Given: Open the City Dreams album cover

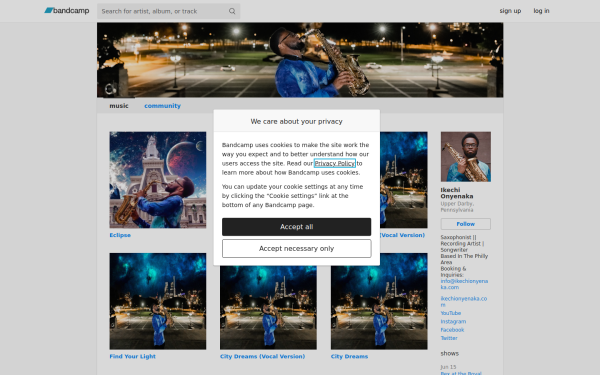Looking at the screenshot, I should click(379, 301).
